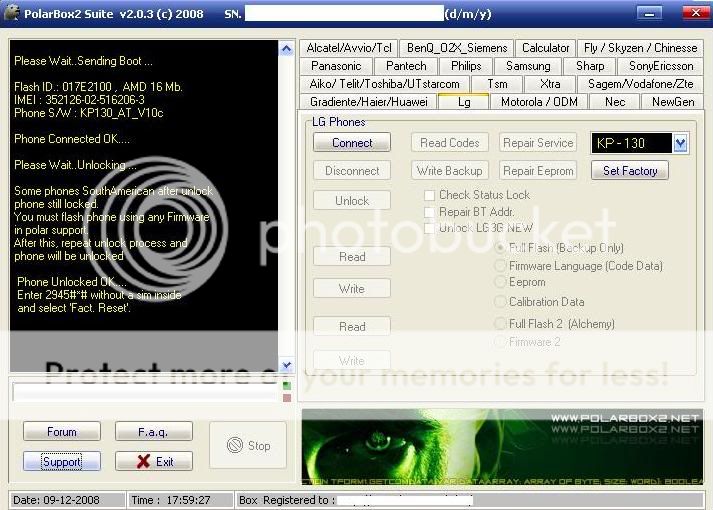Open the BenQ_O2X_Siemens tab
Image resolution: width=713 pixels, height=510 pixels.
[457, 48]
